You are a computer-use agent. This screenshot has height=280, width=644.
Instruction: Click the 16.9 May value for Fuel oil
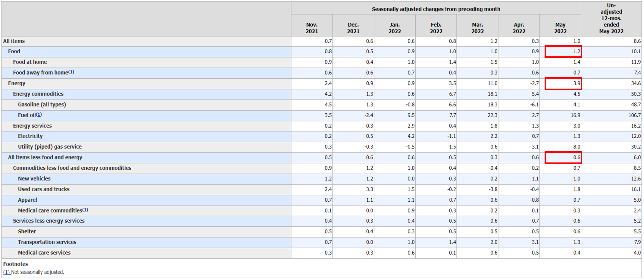(x=575, y=115)
